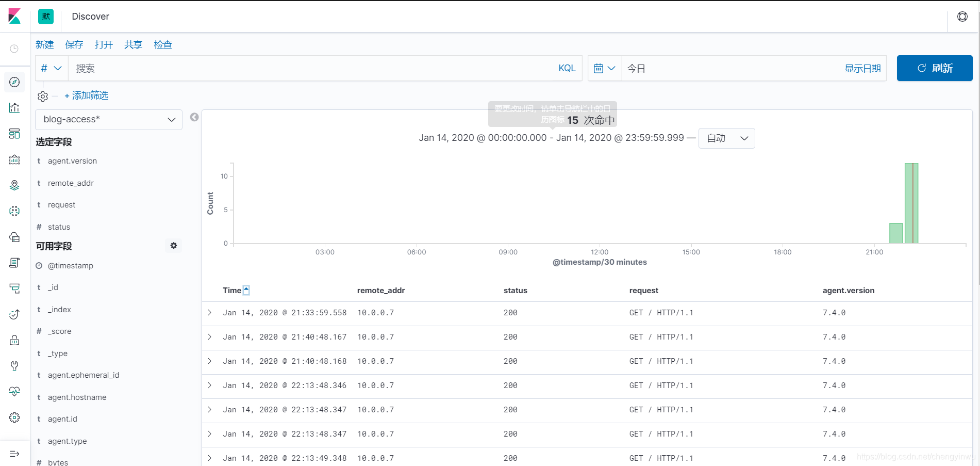
Task: Click the 刷新 refresh button
Action: 935,68
